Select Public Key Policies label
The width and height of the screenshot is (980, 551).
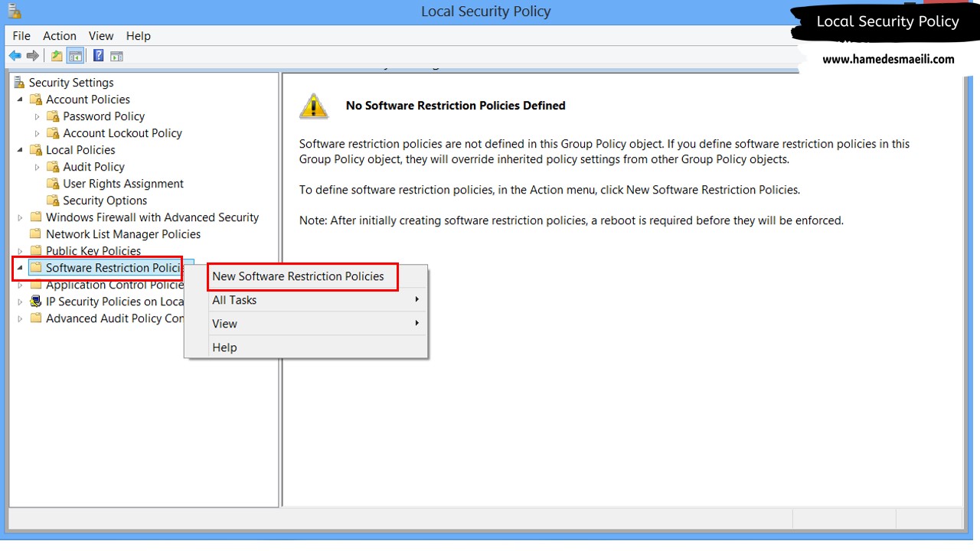coord(93,251)
